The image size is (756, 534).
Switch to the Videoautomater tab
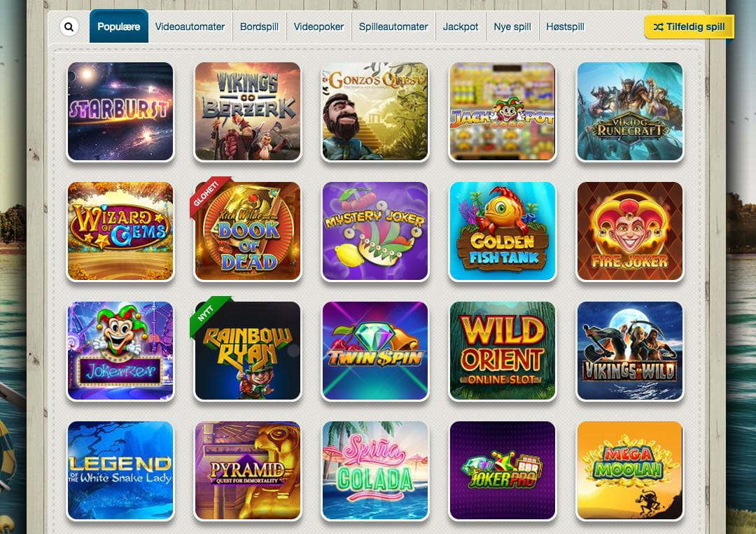[190, 27]
